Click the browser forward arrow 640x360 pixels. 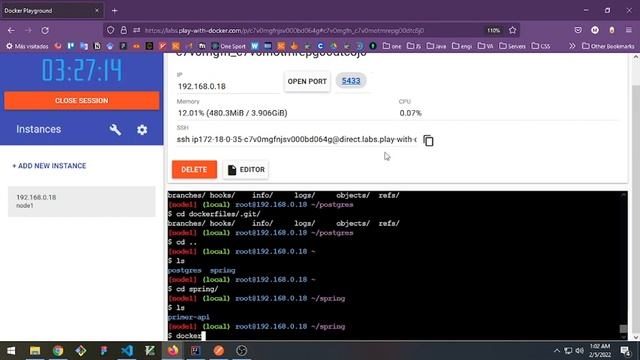[x=28, y=30]
